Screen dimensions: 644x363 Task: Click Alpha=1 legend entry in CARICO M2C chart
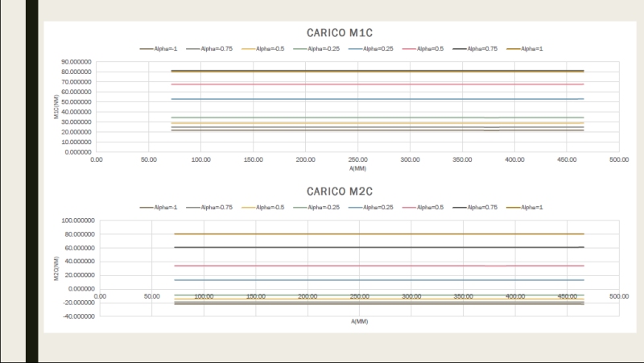click(525, 207)
